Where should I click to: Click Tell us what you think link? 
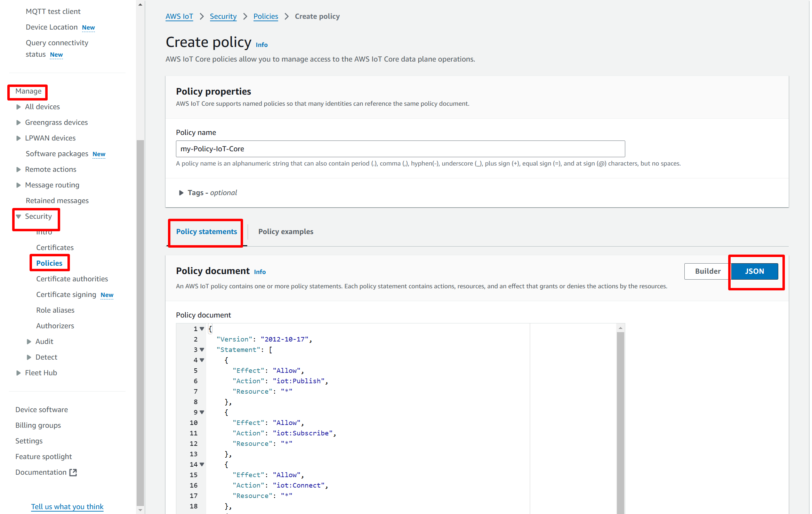click(x=67, y=507)
